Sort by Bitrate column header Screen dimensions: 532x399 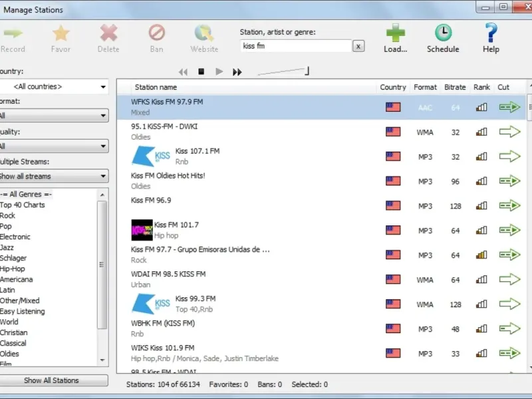[x=455, y=87]
